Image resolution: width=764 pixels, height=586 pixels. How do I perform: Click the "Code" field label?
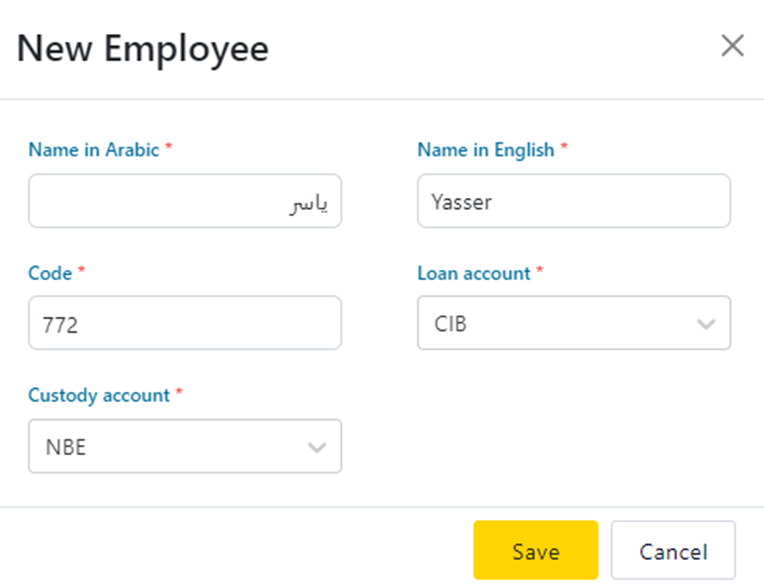coord(50,273)
